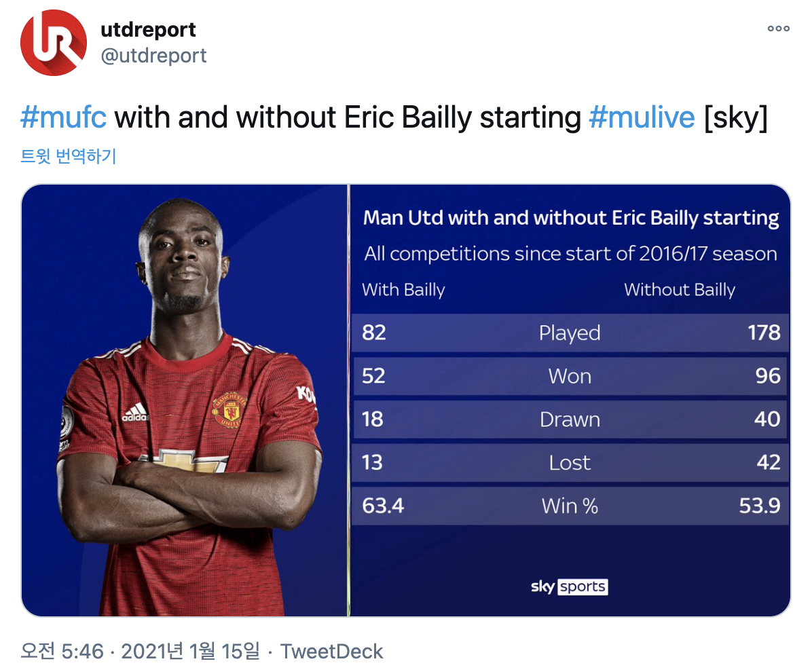The image size is (812, 672).
Task: Click the "Win %" row label
Action: click(x=570, y=506)
